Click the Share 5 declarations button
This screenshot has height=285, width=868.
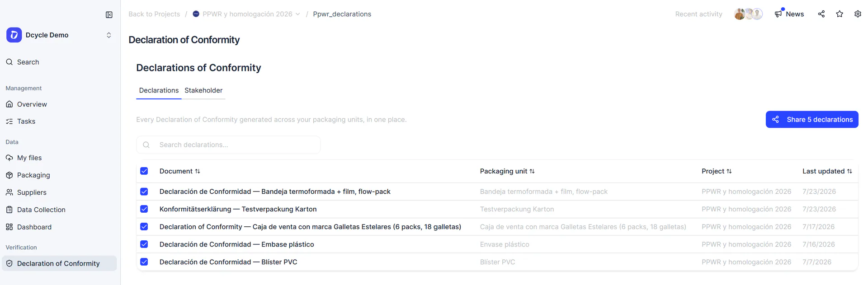(812, 120)
